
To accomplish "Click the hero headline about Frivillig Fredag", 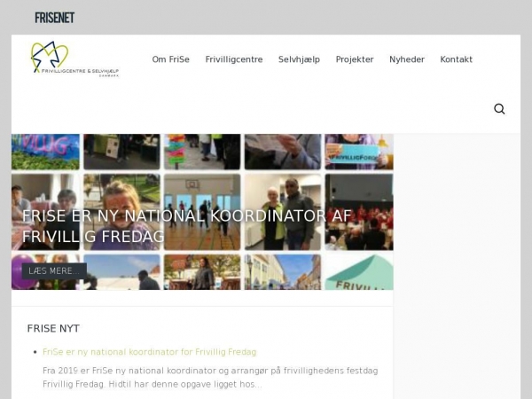I will coord(186,226).
